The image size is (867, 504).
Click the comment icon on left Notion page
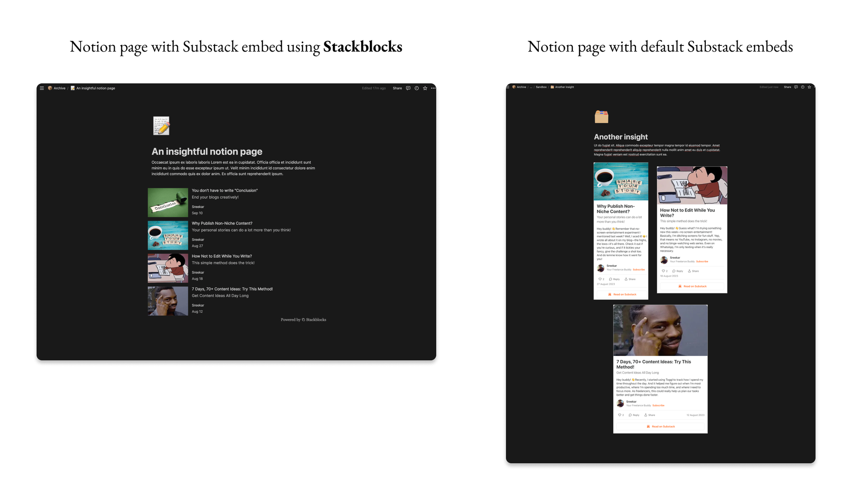point(409,88)
